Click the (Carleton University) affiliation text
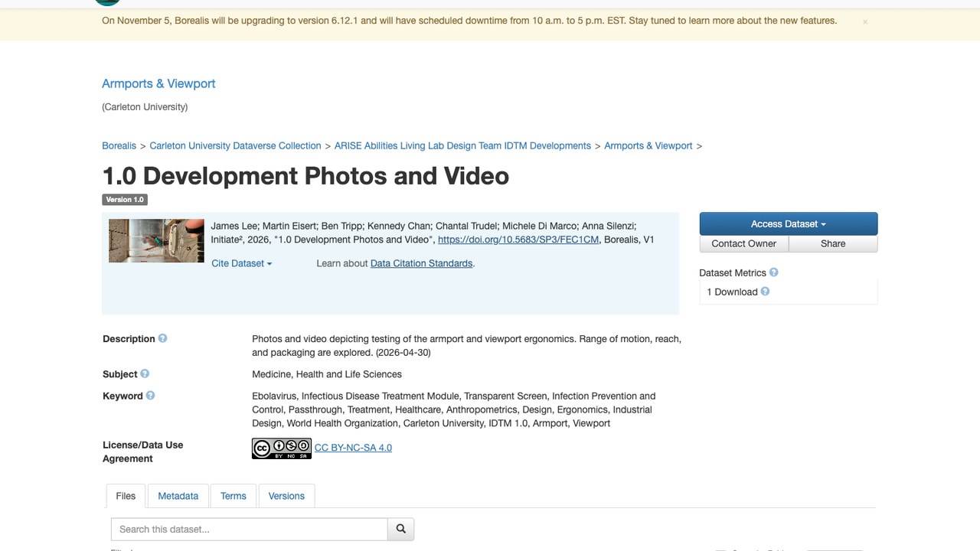 pyautogui.click(x=145, y=107)
